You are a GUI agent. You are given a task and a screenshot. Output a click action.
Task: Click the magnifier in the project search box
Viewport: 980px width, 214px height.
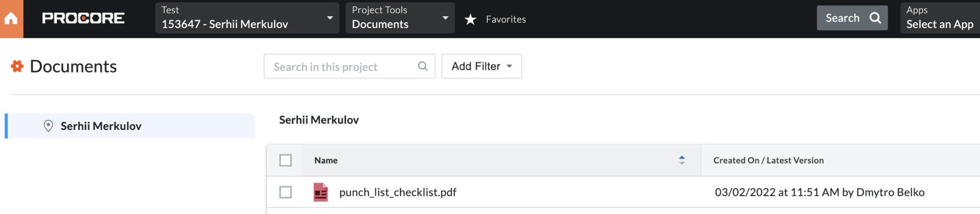point(423,66)
